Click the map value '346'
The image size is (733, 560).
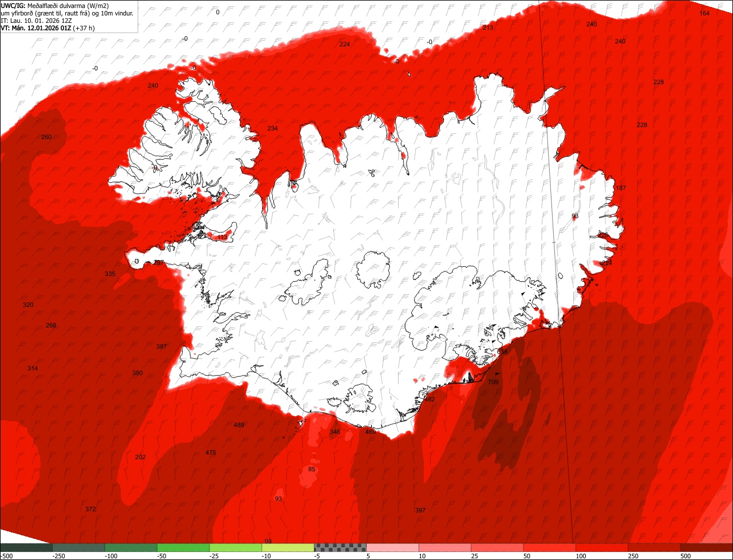pos(335,432)
